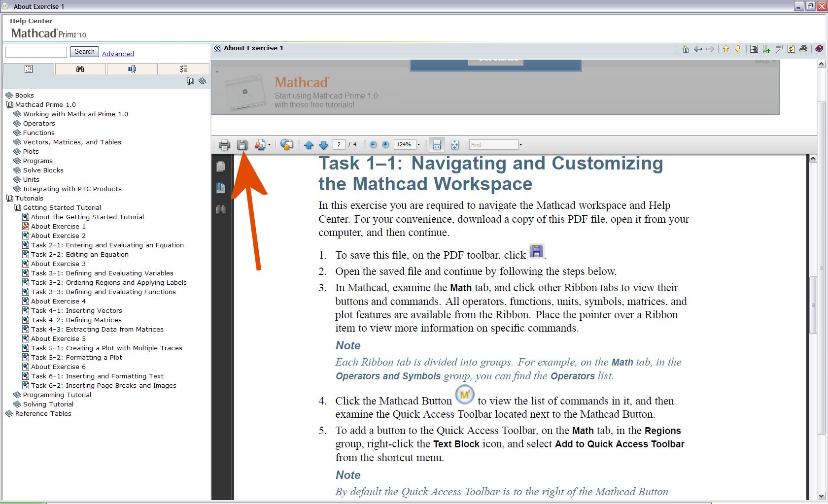Go to next PDF page
828x504 pixels.
pos(324,145)
